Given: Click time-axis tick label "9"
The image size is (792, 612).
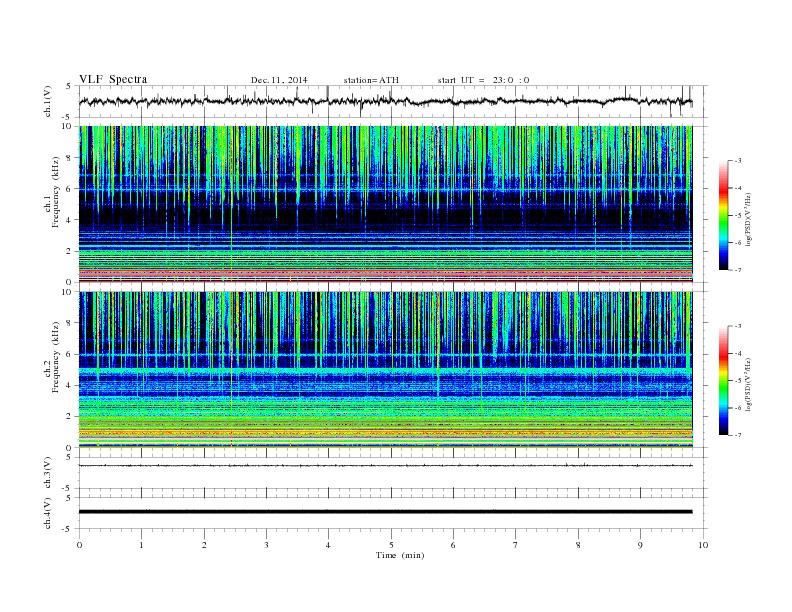Looking at the screenshot, I should 640,545.
